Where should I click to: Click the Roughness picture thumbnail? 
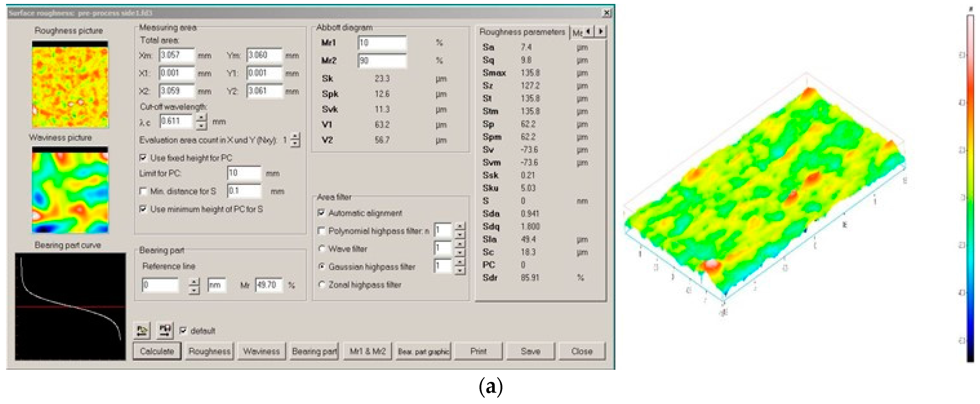point(70,84)
